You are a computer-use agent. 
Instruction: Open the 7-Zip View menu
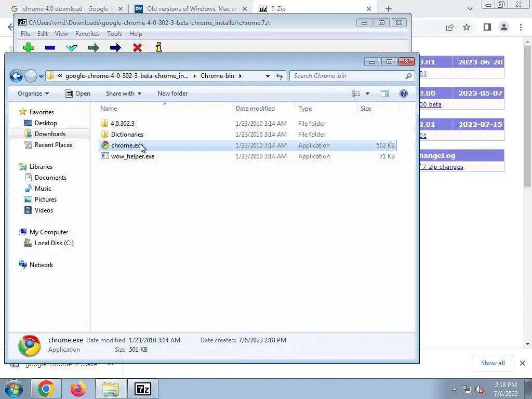click(x=61, y=34)
